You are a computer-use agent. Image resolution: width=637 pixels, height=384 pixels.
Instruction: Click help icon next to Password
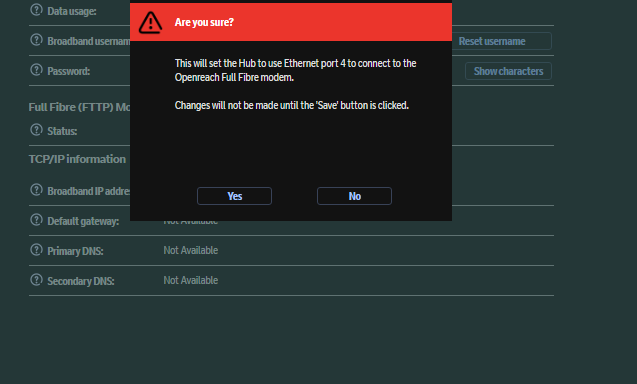pyautogui.click(x=36, y=70)
